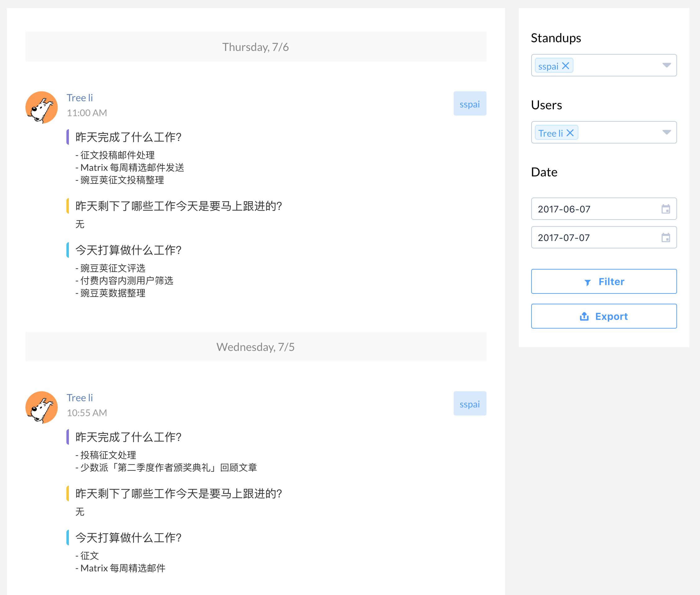This screenshot has height=595, width=700.
Task: Click the sspai badge on Thursday's report
Action: [469, 103]
